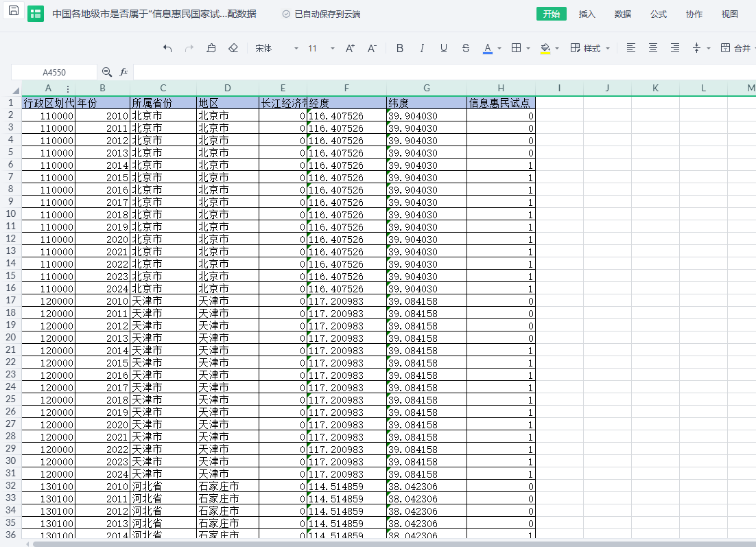Toggle italic formatting
756x547 pixels.
(422, 48)
